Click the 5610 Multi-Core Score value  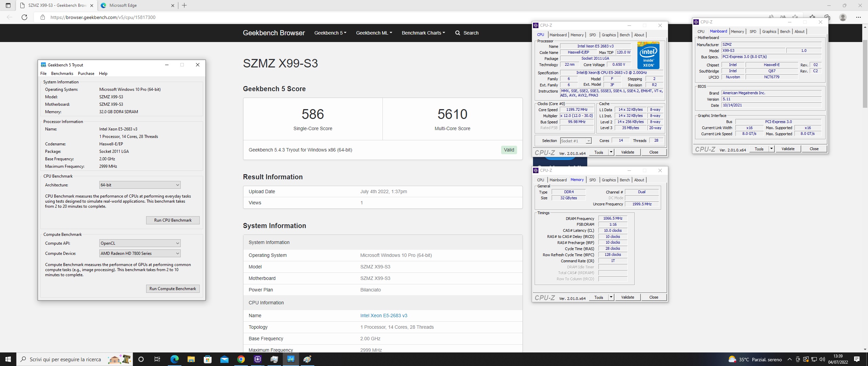(x=452, y=114)
